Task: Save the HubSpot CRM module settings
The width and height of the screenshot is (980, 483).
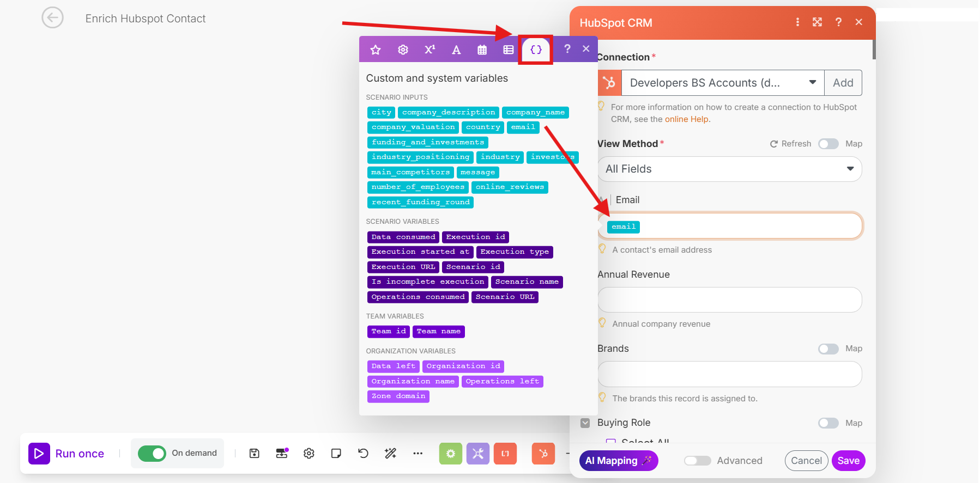Action: (849, 461)
